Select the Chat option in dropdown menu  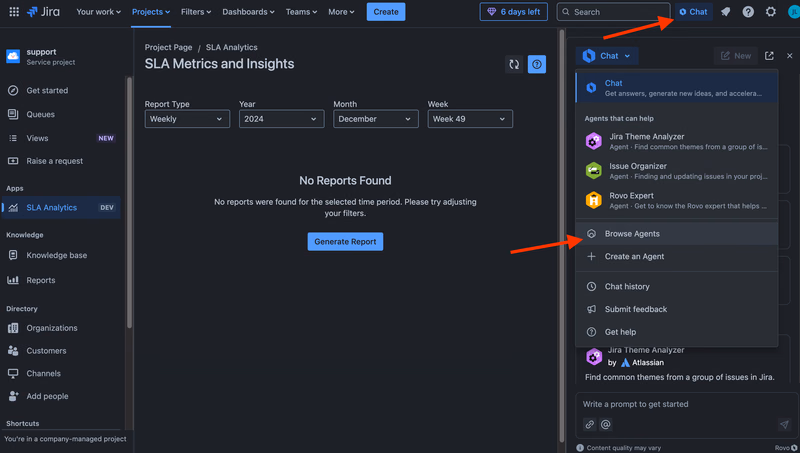(677, 88)
